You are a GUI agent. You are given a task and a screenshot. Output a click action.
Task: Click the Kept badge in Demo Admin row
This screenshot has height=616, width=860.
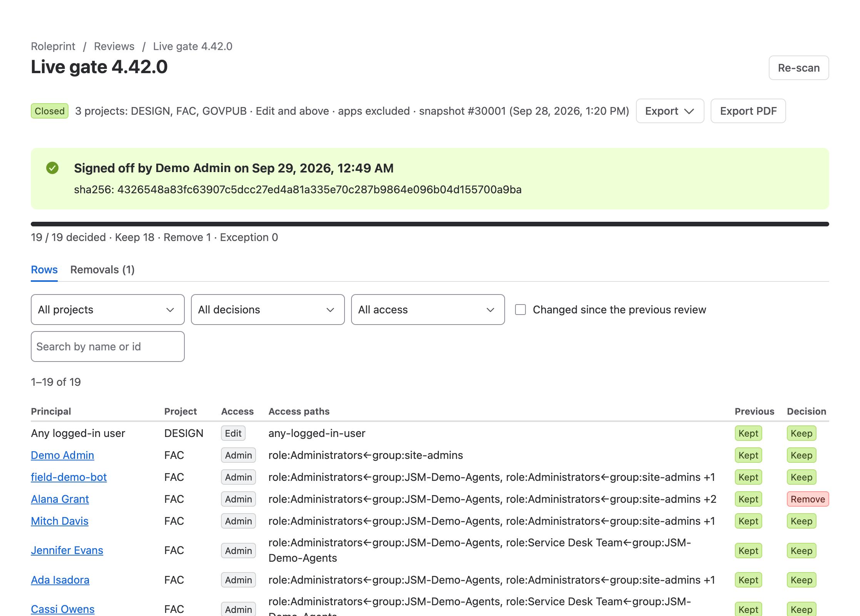click(748, 455)
